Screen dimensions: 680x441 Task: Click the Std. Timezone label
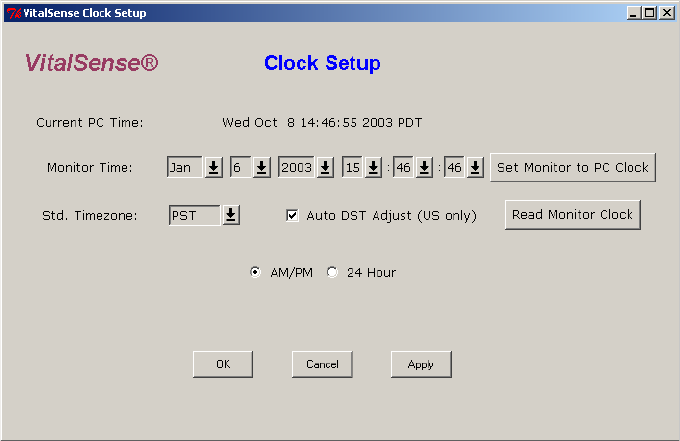(x=89, y=216)
